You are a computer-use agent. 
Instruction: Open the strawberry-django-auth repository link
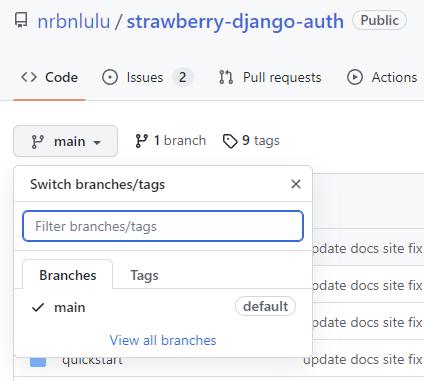(235, 21)
